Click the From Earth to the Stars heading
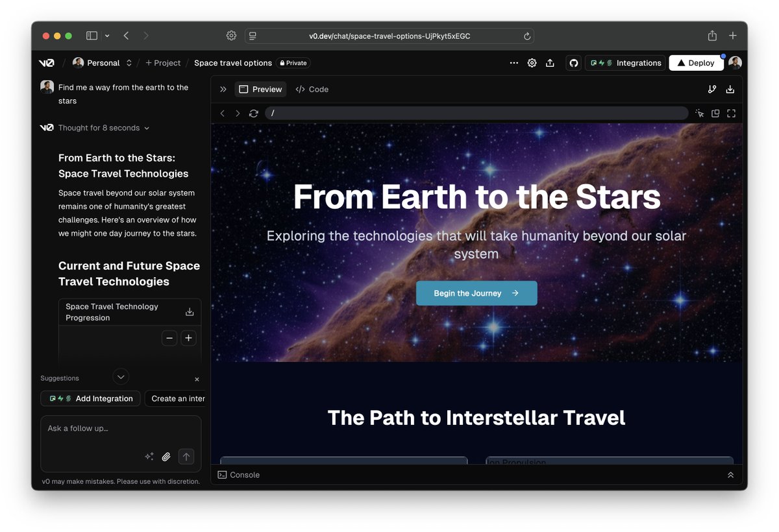 pos(476,197)
